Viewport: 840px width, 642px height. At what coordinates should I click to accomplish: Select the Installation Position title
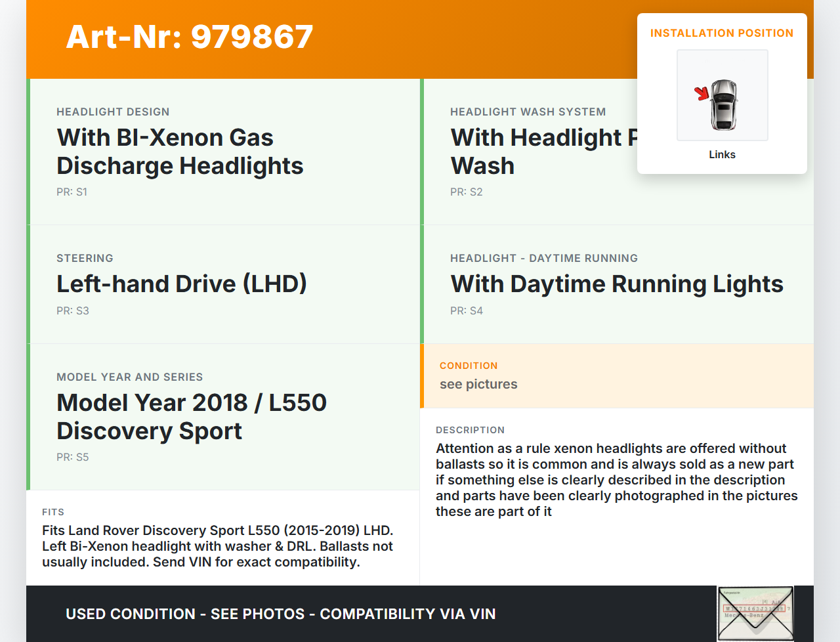point(721,33)
